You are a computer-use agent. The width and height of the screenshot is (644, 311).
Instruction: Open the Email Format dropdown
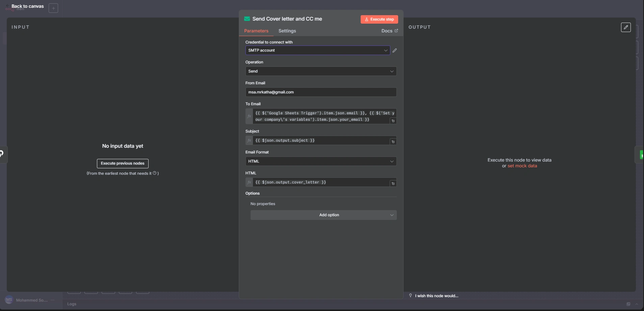click(x=321, y=161)
